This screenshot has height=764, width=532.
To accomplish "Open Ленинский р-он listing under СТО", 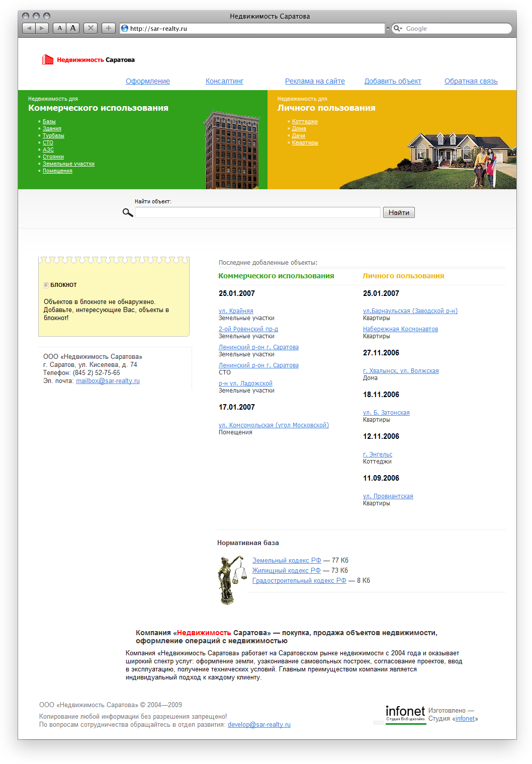I will tap(258, 365).
